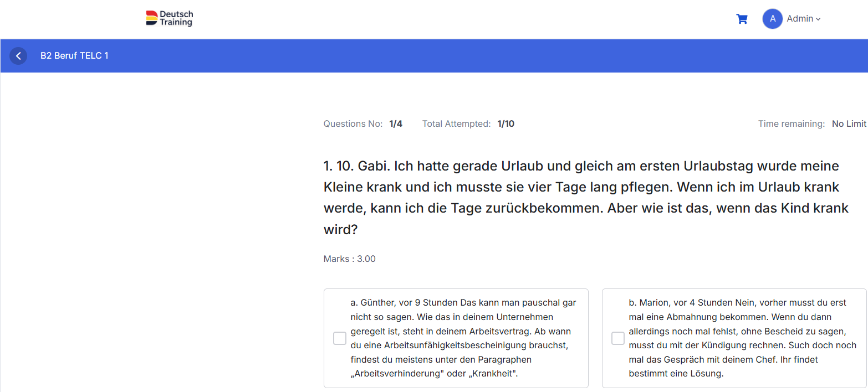Tick the checkbox for answer b. Marion

(x=618, y=338)
